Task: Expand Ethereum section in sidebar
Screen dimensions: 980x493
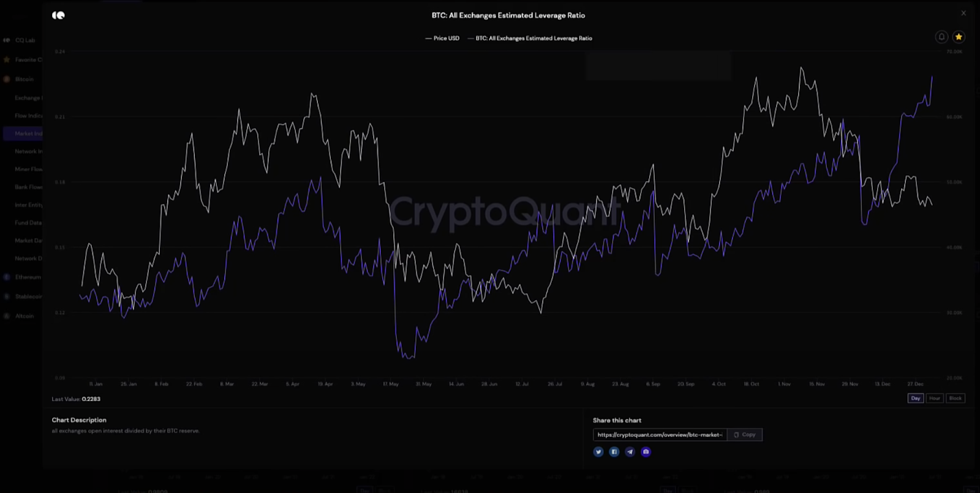Action: pos(28,277)
